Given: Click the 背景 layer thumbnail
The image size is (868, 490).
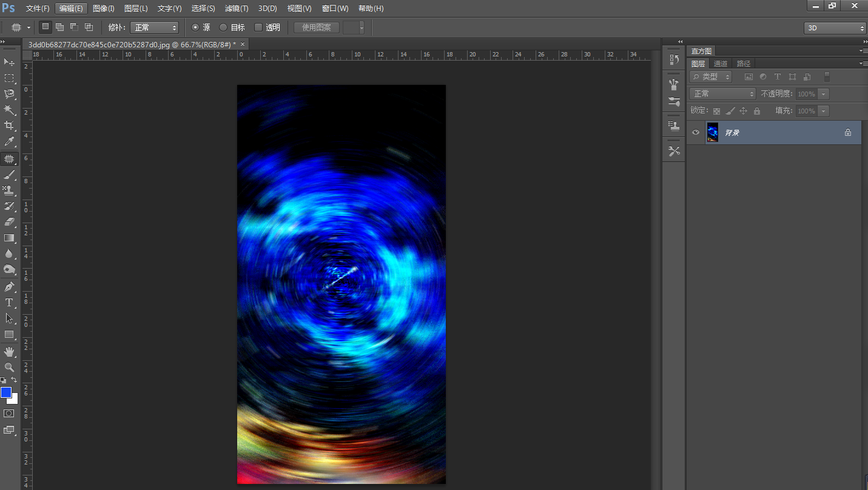Looking at the screenshot, I should coord(713,132).
